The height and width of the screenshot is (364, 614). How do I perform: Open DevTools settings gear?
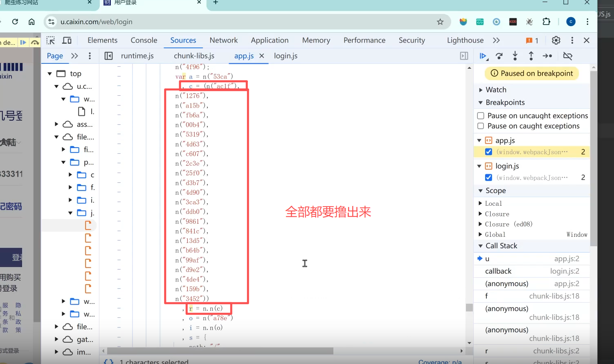coord(556,40)
